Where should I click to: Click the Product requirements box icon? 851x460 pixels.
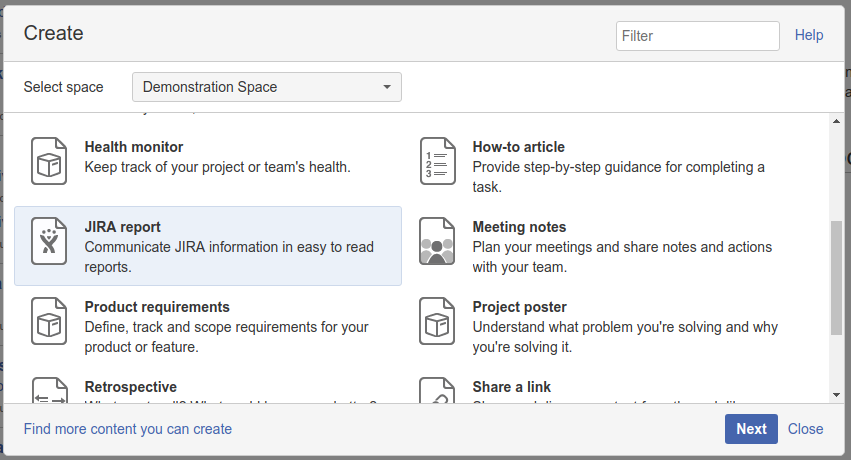pos(49,321)
